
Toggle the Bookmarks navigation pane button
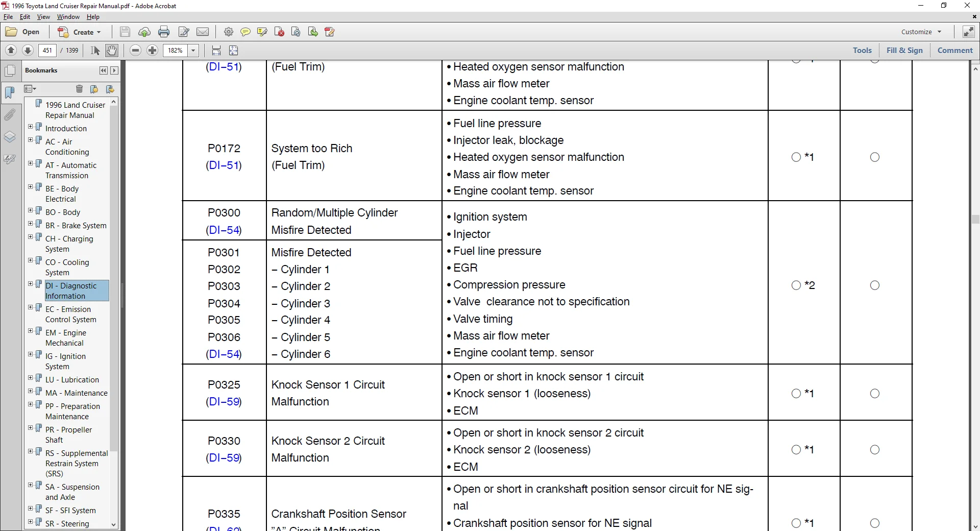[10, 93]
